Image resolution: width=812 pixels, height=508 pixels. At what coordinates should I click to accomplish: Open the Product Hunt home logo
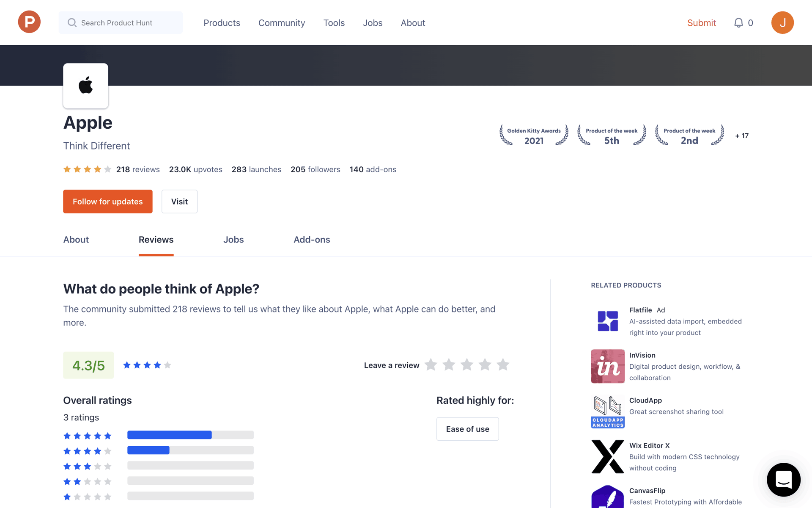pyautogui.click(x=29, y=22)
